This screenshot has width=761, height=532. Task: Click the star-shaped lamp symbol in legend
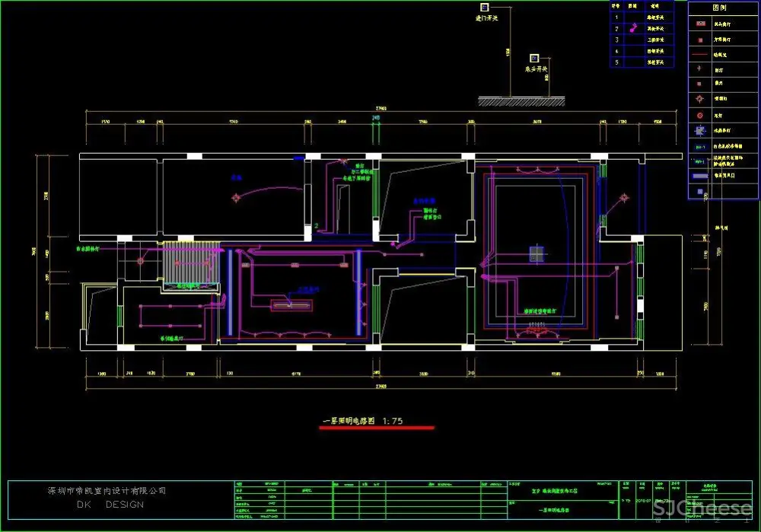699,98
